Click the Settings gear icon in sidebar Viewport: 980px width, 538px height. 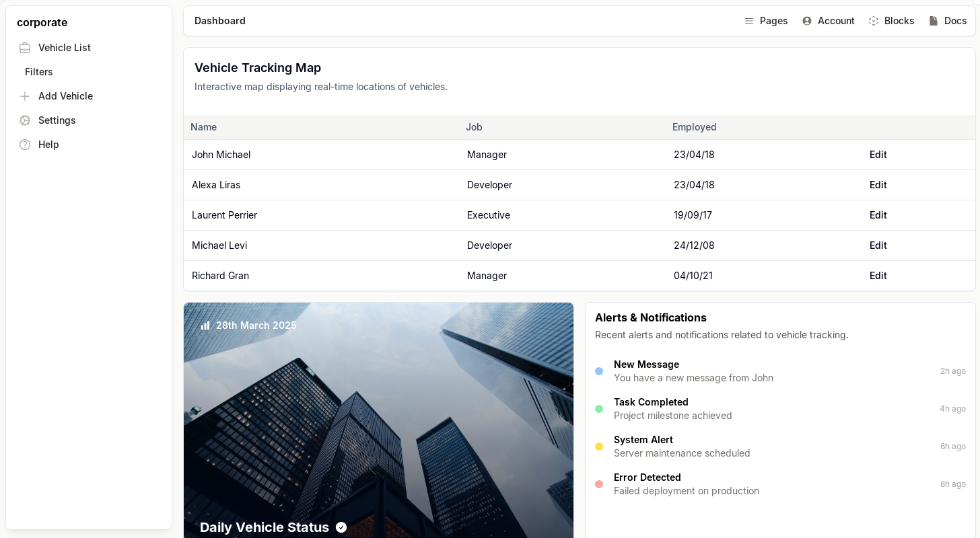[25, 120]
